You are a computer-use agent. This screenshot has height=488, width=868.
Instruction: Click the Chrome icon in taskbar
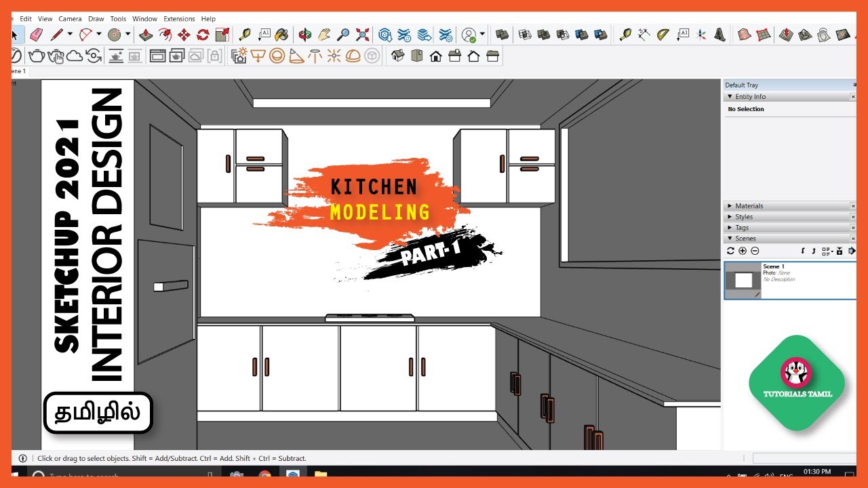coord(264,475)
